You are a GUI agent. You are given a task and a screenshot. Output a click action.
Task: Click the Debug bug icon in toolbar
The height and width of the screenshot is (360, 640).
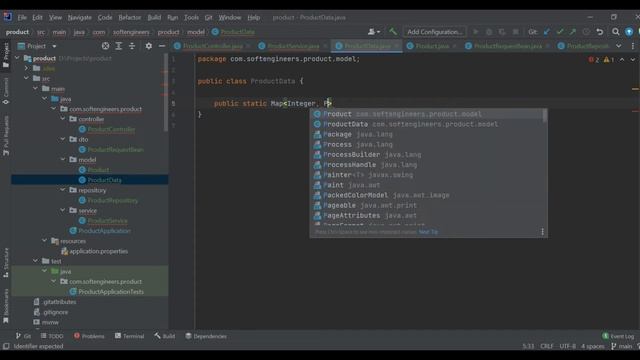(x=489, y=31)
